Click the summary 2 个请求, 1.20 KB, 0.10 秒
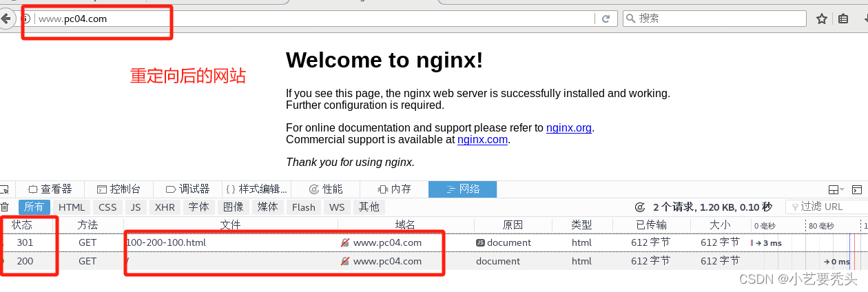 [713, 207]
